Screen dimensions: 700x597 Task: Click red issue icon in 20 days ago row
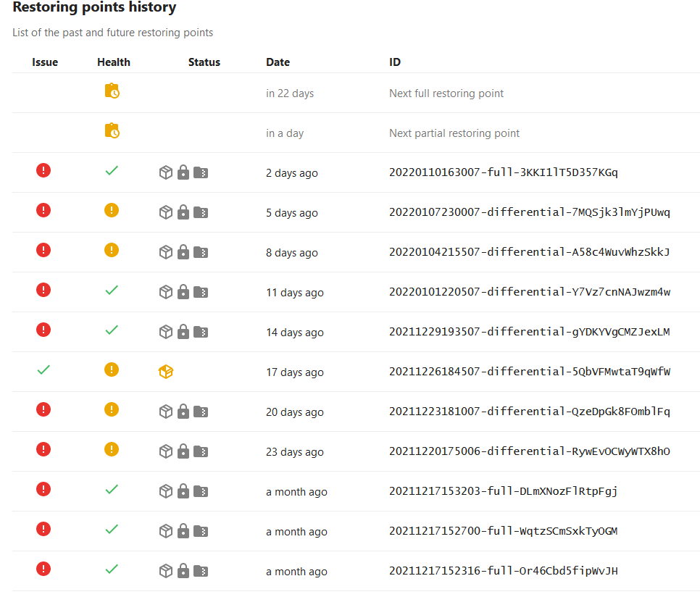point(43,409)
